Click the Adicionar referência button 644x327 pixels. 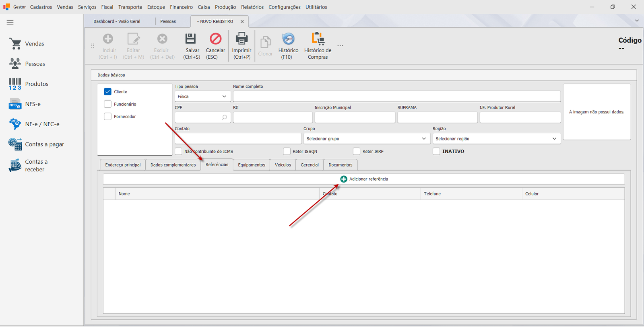[364, 179]
